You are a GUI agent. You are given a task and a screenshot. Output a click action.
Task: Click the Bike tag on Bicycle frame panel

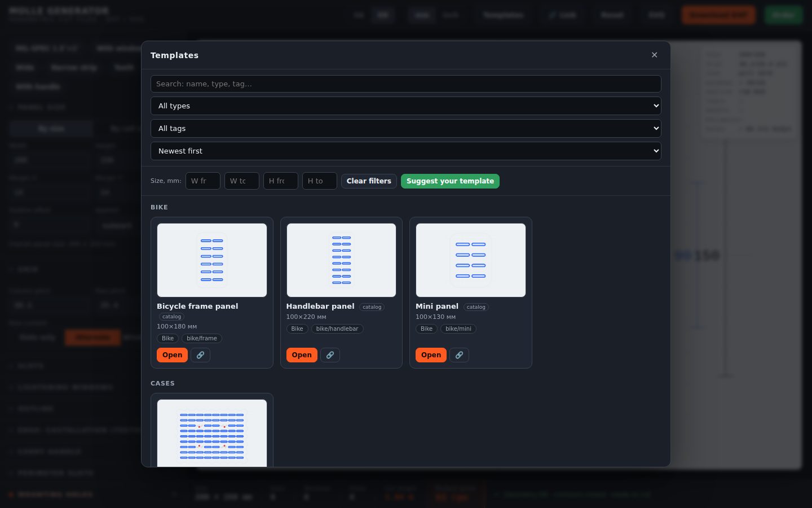(x=168, y=339)
